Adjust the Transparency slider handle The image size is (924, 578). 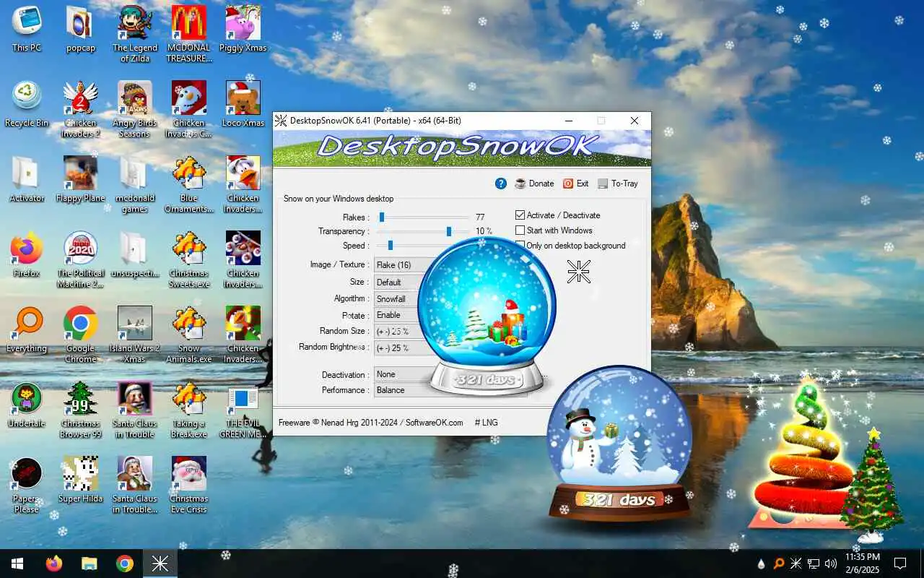[x=449, y=231]
